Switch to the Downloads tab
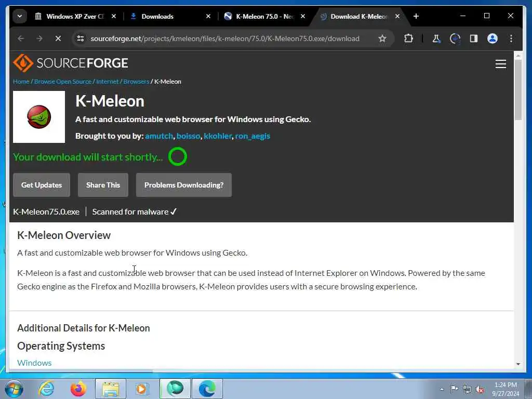Screen dimensions: 532x399 pos(170,16)
